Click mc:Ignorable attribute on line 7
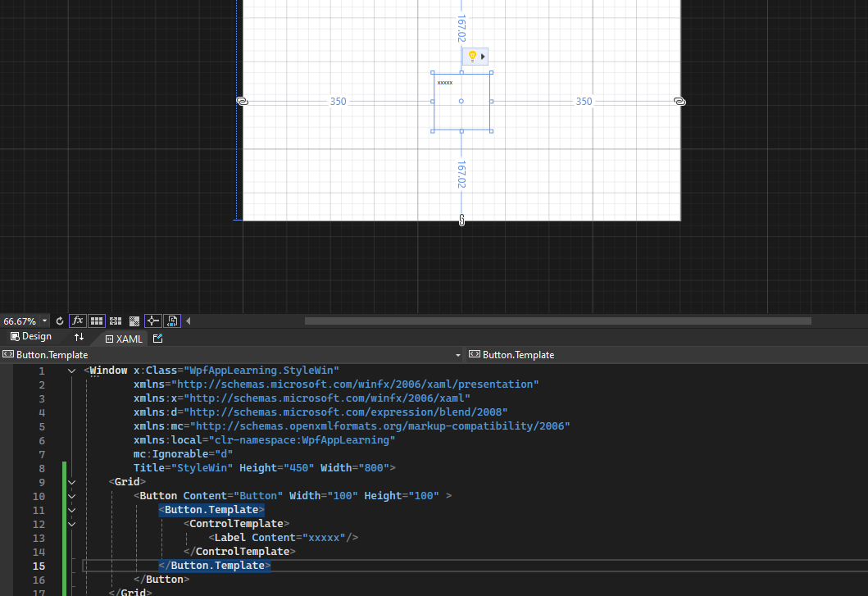Image resolution: width=868 pixels, height=596 pixels. (184, 453)
